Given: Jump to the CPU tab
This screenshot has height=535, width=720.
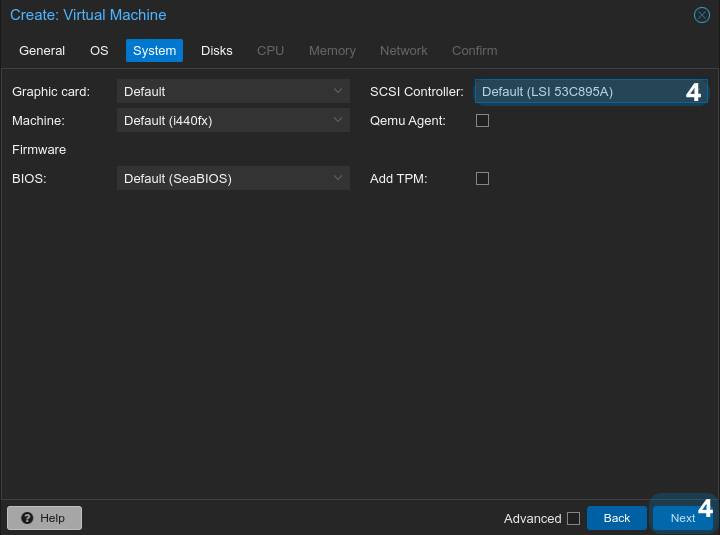Looking at the screenshot, I should point(270,51).
